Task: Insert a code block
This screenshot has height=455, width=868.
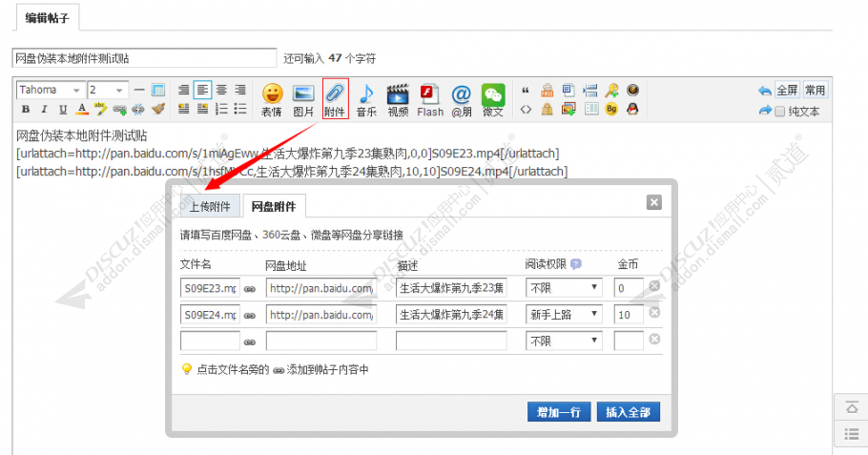Action: tap(526, 109)
